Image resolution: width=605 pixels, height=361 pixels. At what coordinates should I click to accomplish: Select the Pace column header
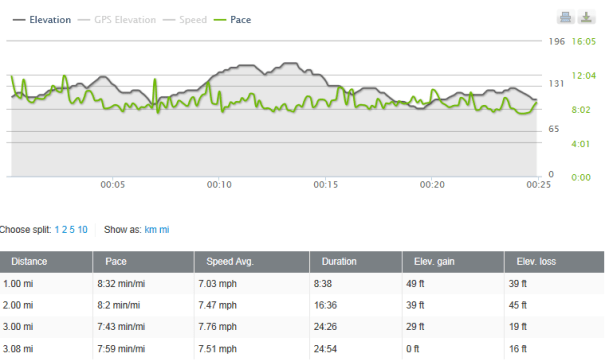[143, 262]
